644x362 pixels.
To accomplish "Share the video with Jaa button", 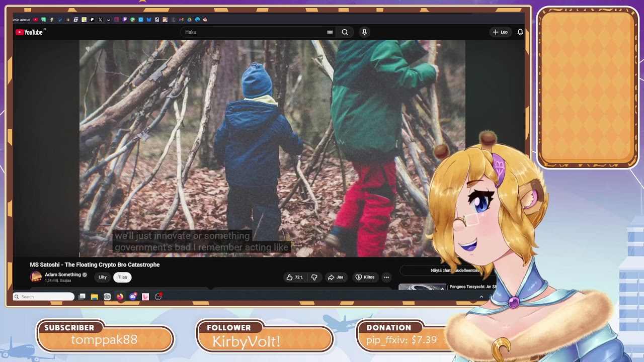I will click(336, 277).
